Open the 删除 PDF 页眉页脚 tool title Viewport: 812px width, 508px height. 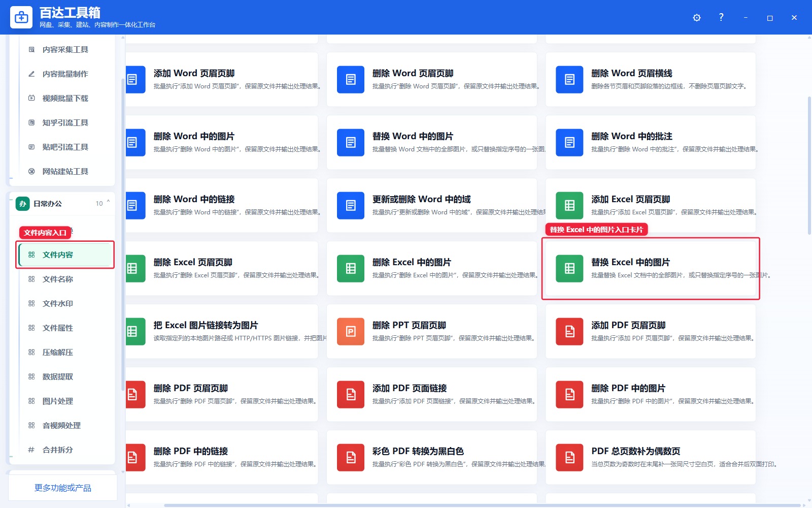click(191, 388)
